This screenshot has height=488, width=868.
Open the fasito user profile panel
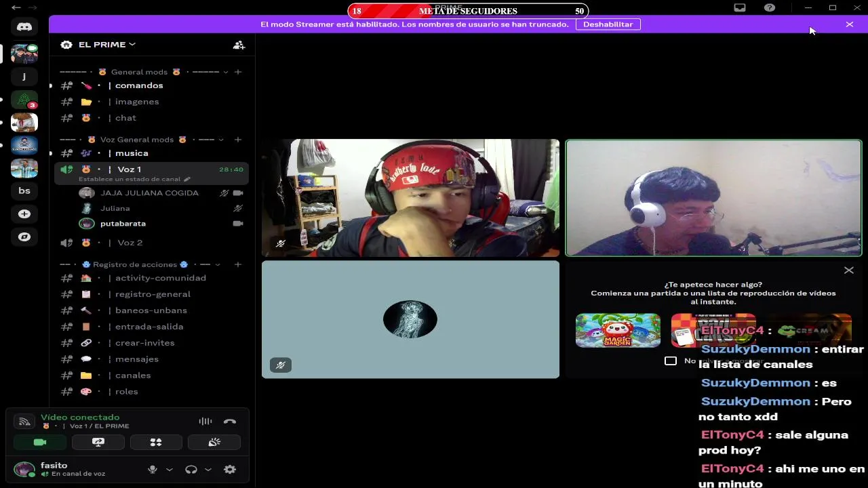coord(75,469)
